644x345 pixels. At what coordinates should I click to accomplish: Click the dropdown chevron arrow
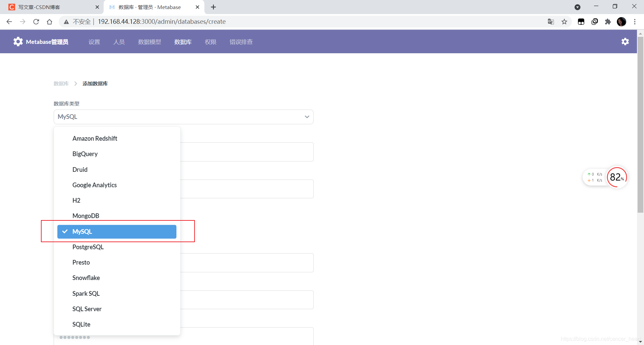307,117
